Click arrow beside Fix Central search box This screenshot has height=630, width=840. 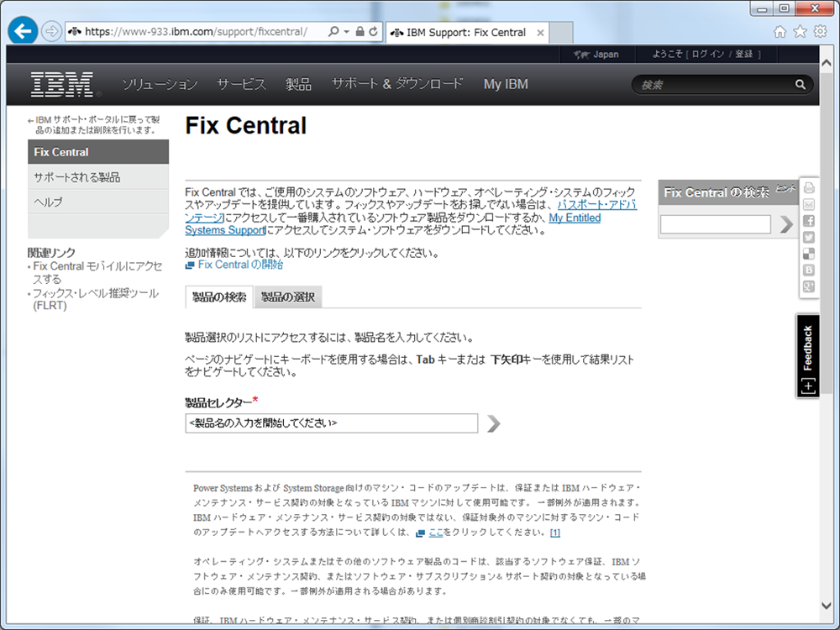785,224
